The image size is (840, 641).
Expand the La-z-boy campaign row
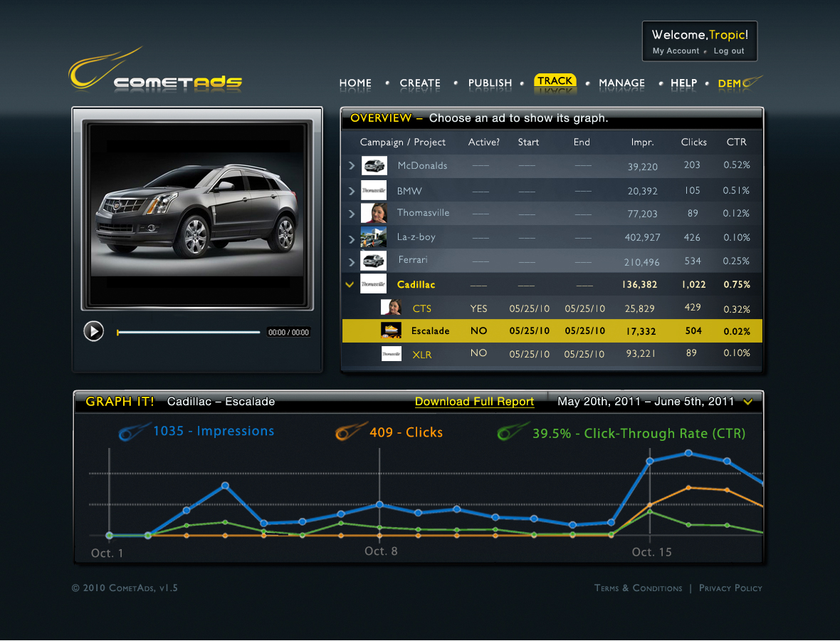click(352, 239)
